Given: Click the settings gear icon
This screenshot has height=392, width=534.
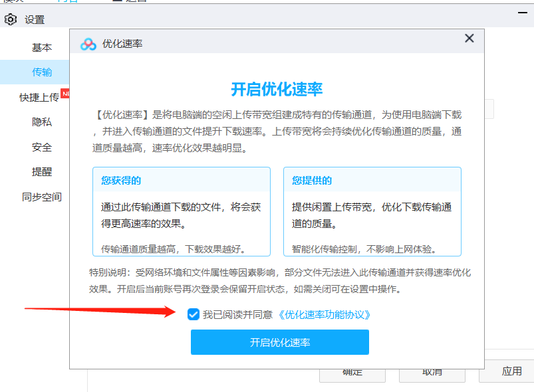Looking at the screenshot, I should [x=11, y=20].
